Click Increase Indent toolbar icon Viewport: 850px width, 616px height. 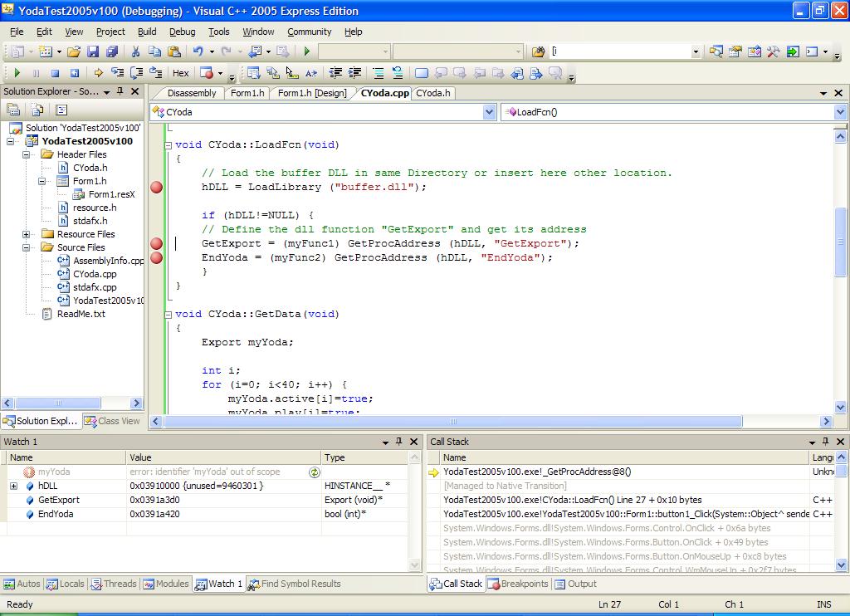click(354, 73)
